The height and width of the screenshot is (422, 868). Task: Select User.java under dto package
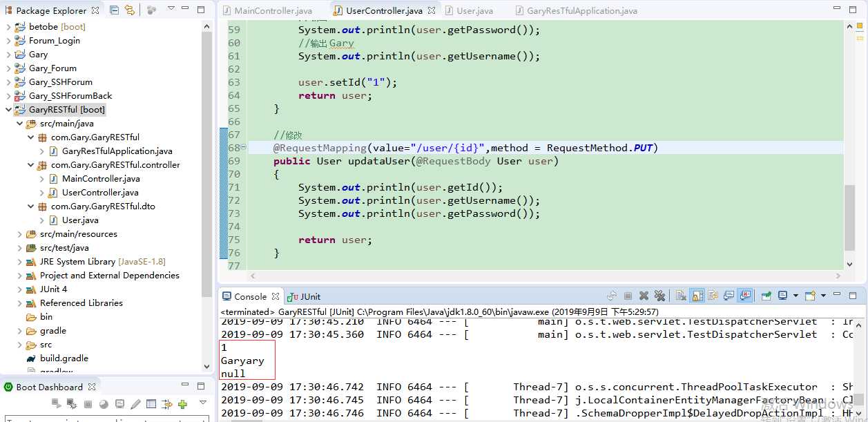point(80,220)
